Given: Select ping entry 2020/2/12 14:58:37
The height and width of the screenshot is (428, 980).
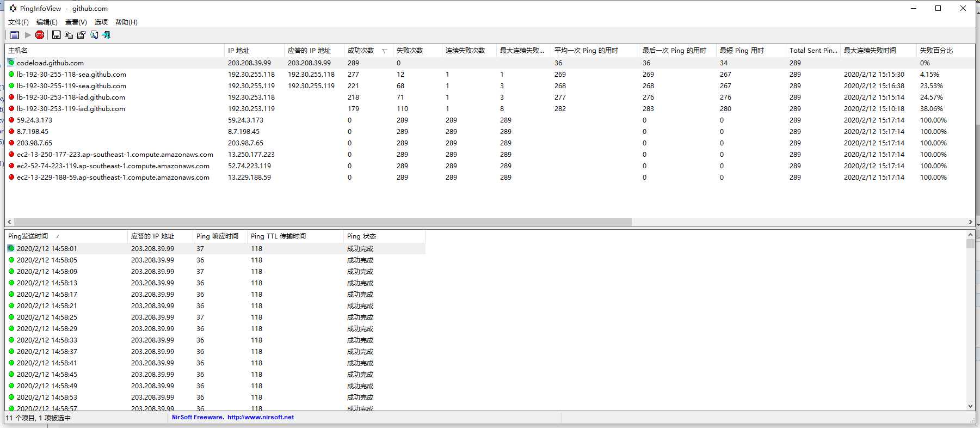Looking at the screenshot, I should [x=215, y=351].
